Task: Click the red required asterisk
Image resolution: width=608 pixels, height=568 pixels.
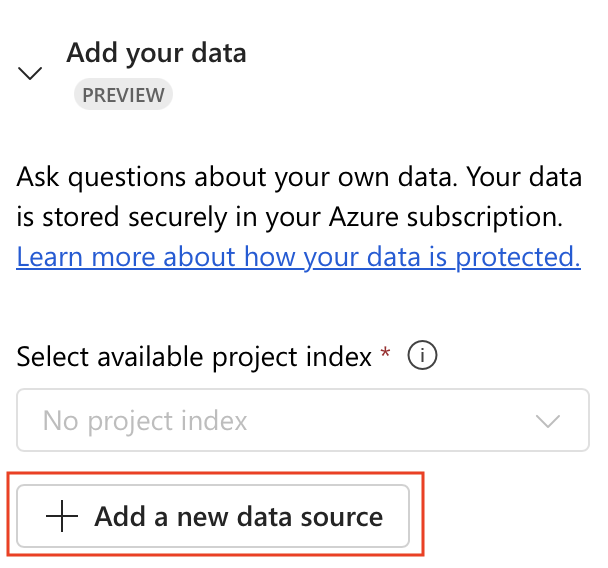Action: coord(385,352)
